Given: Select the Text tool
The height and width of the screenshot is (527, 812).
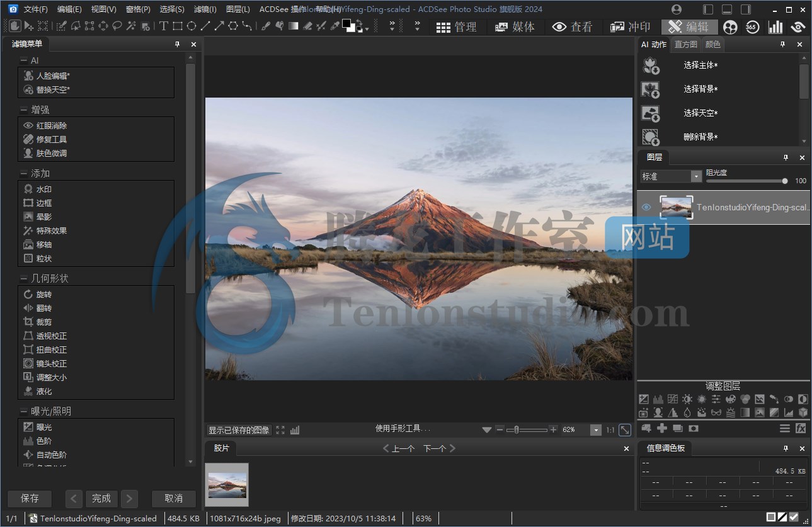Looking at the screenshot, I should [164, 26].
